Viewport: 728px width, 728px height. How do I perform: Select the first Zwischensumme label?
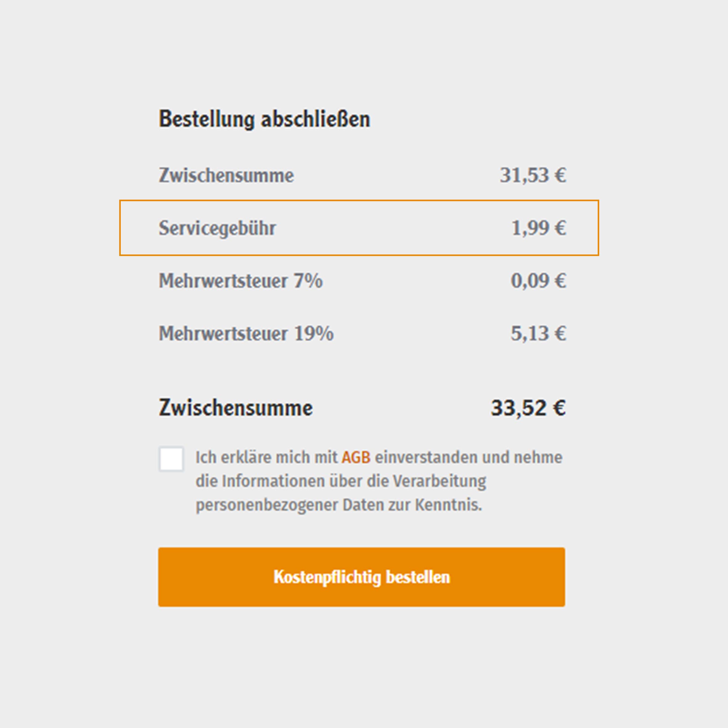pyautogui.click(x=226, y=175)
